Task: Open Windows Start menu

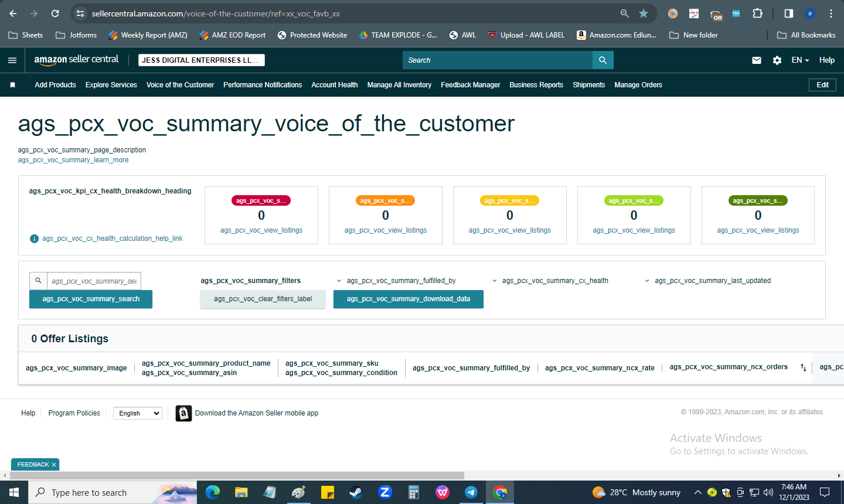Action: pos(14,492)
